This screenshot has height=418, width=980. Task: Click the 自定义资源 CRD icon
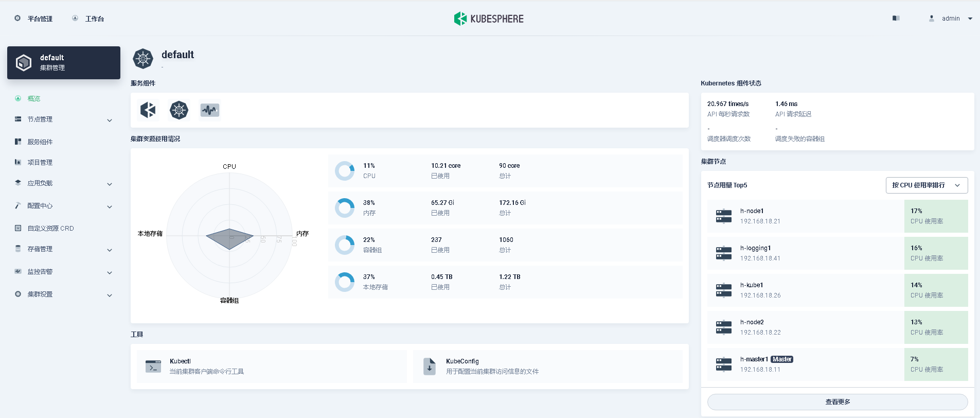(x=18, y=228)
